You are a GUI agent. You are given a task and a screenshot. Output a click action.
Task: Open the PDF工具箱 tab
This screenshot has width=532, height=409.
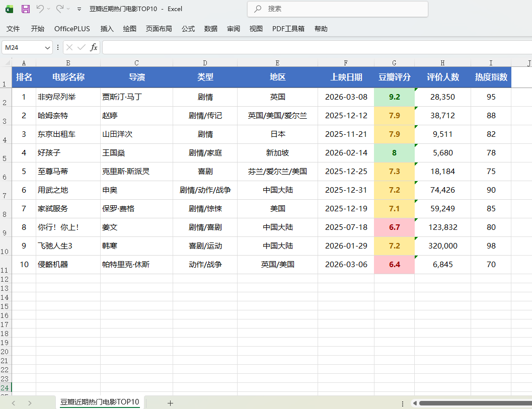coord(288,29)
